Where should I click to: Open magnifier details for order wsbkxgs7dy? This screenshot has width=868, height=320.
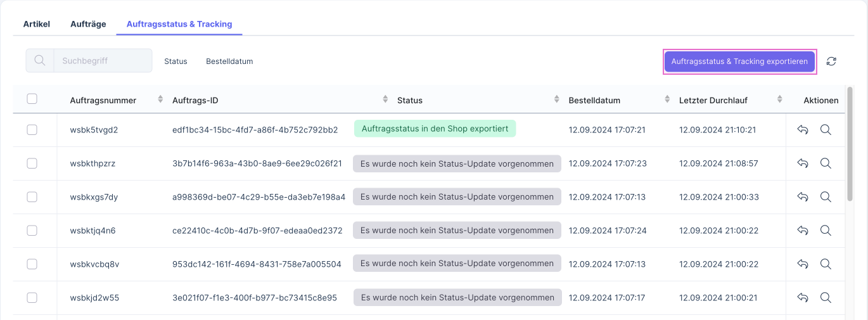pyautogui.click(x=826, y=197)
